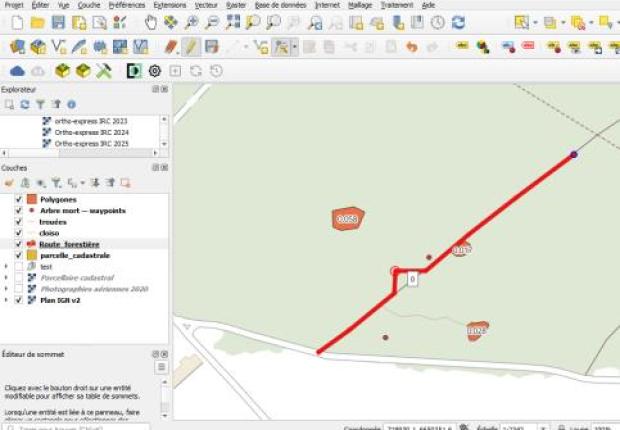Show the Parcellaire cadastral layer
The image size is (620, 430).
coord(18,278)
